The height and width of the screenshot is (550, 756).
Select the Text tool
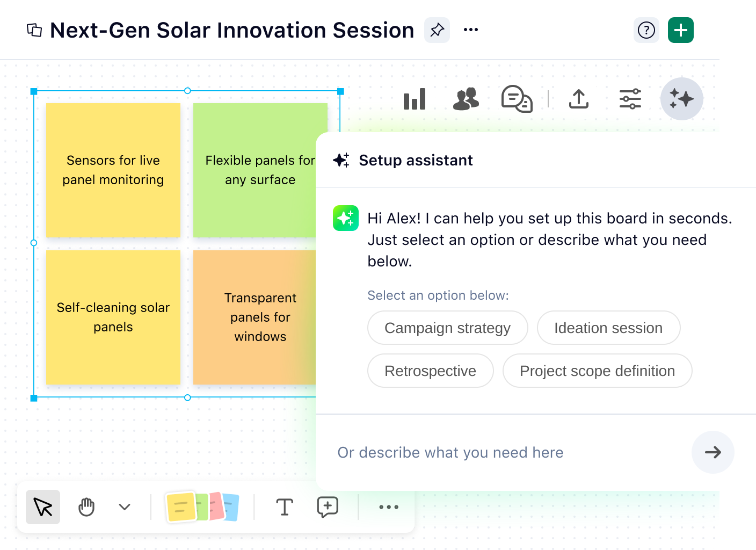[285, 506]
